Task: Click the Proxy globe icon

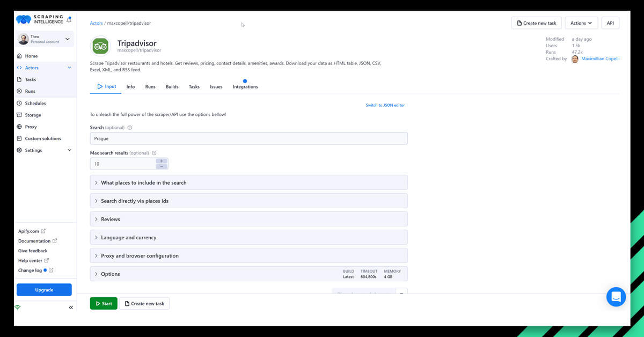Action: tap(19, 127)
